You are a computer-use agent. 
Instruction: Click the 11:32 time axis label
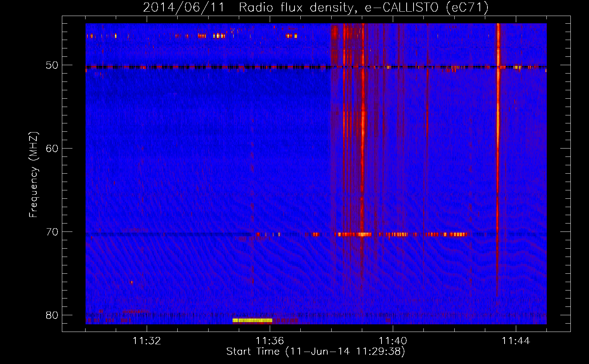147,341
